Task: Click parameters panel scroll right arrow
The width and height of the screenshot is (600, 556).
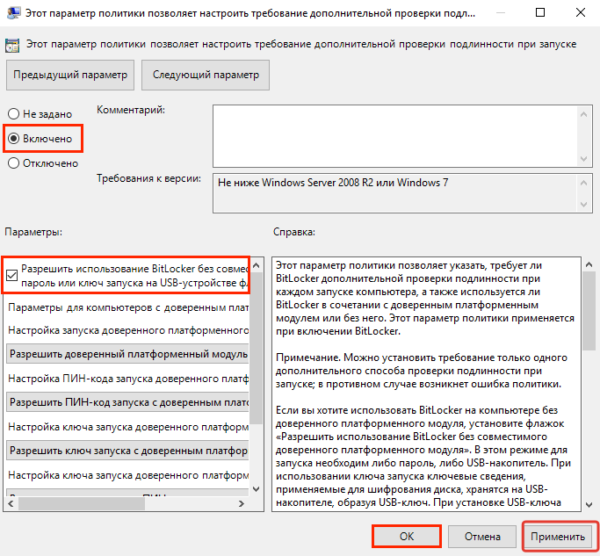Action: pyautogui.click(x=241, y=504)
